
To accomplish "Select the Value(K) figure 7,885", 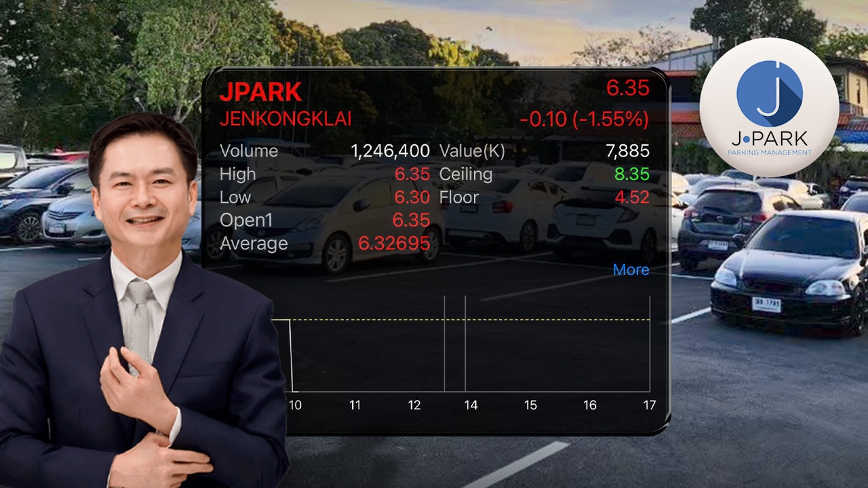I will tap(627, 151).
